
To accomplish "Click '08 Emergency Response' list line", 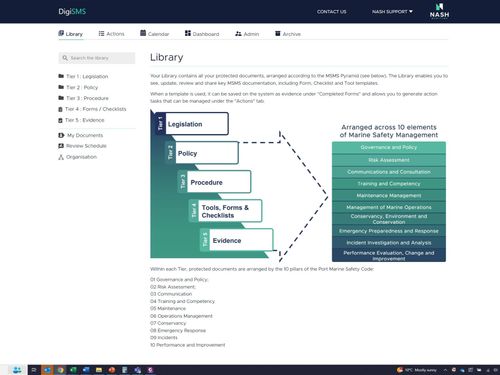I will [x=178, y=330].
